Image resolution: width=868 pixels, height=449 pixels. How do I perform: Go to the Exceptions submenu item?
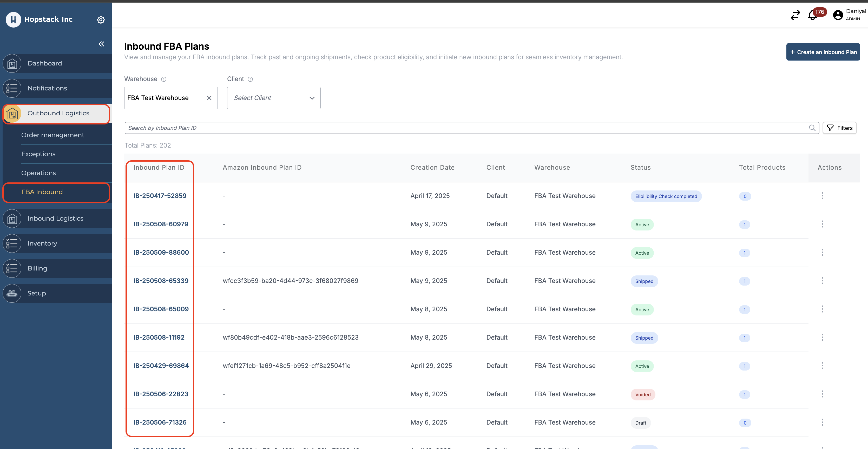coord(38,154)
